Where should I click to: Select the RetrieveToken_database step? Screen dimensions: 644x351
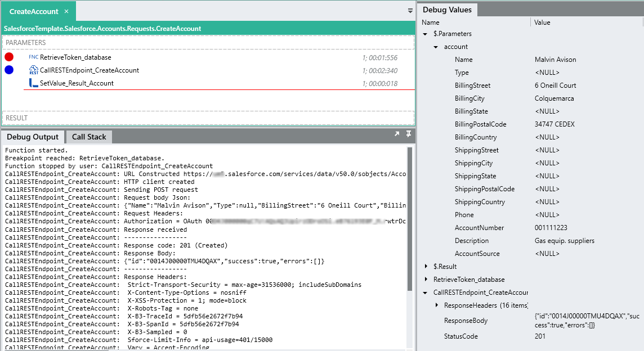point(75,57)
